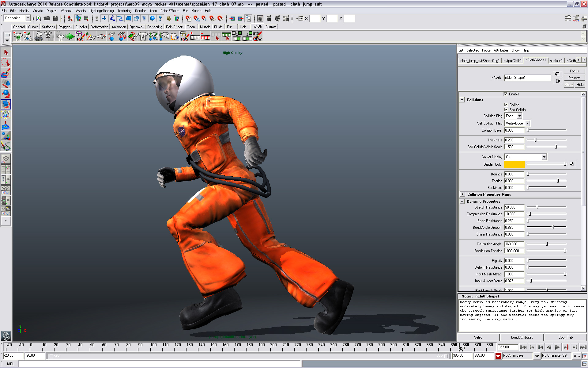
Task: Switch to the nucleus1 attribute tab
Action: coord(556,61)
